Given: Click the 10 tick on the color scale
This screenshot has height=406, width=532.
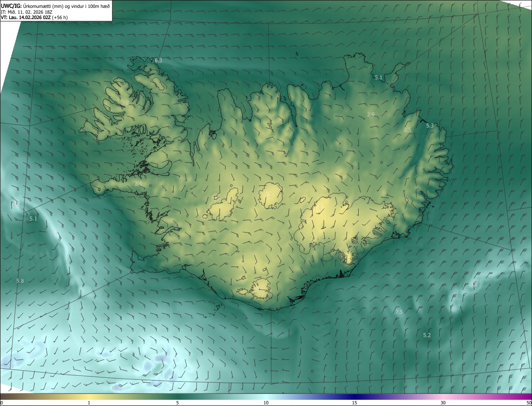Looking at the screenshot, I should (266, 403).
